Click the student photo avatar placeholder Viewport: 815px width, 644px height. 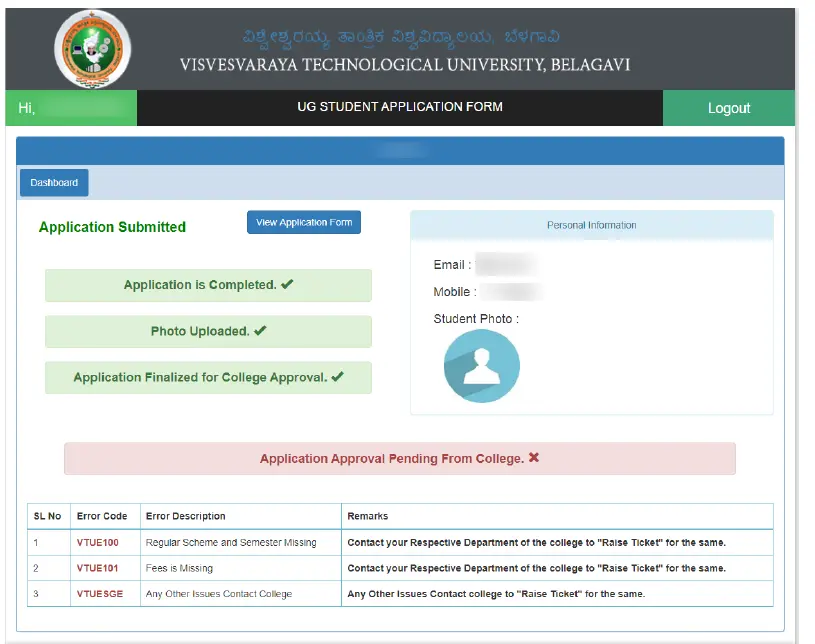tap(481, 366)
